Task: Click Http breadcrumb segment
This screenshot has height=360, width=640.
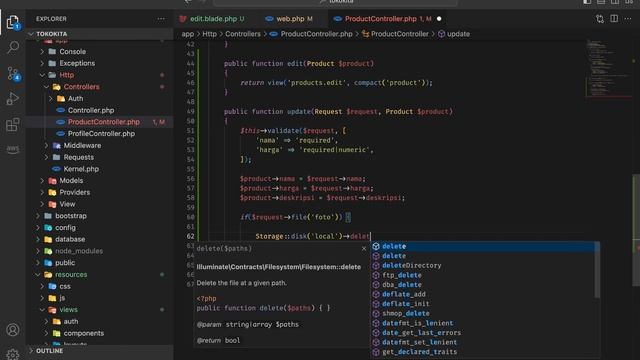Action: [x=209, y=34]
